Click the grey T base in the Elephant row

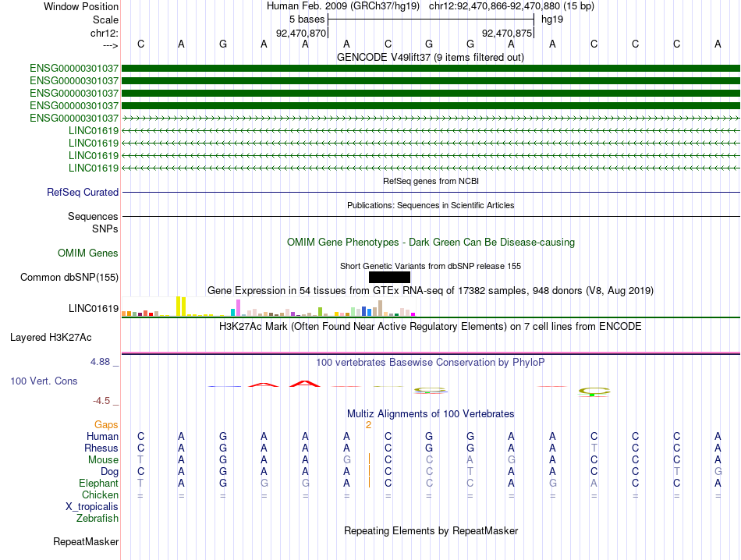(140, 483)
